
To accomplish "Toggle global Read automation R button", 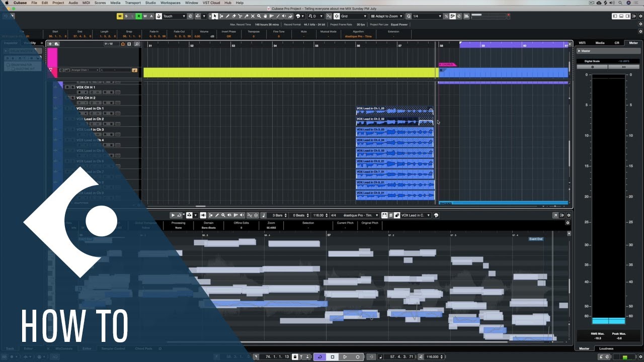I will pyautogui.click(x=139, y=16).
